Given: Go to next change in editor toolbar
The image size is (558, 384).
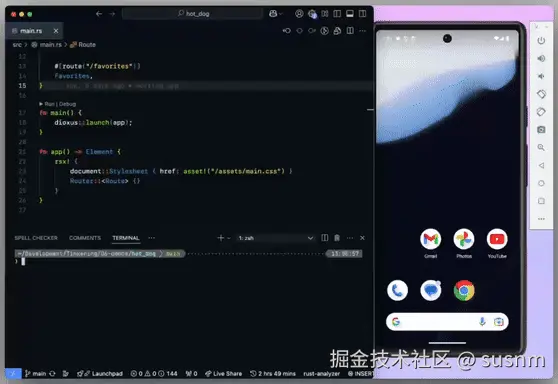Looking at the screenshot, I should [312, 31].
